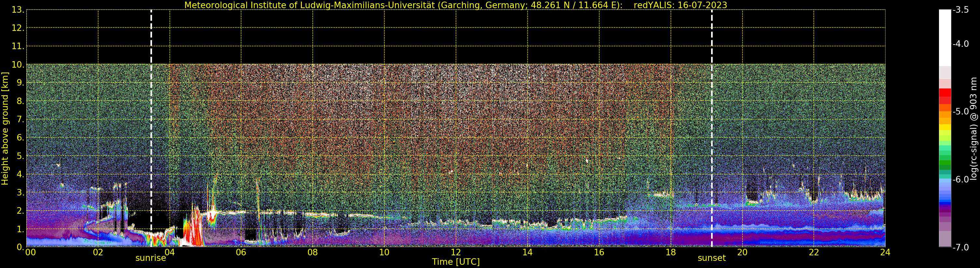Click the white dashed sunset marker line

[x=712, y=128]
